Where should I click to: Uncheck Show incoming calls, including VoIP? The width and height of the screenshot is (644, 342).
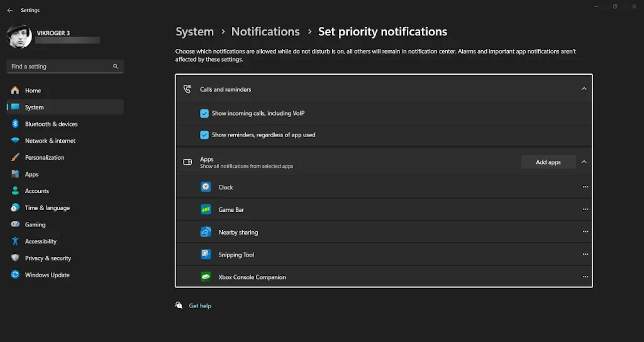pos(204,113)
